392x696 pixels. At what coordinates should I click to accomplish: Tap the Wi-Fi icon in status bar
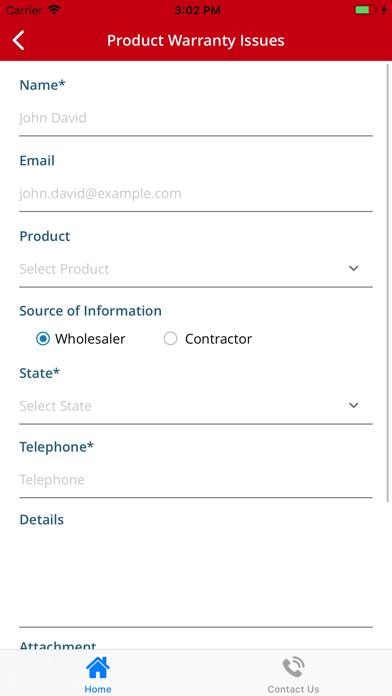54,10
